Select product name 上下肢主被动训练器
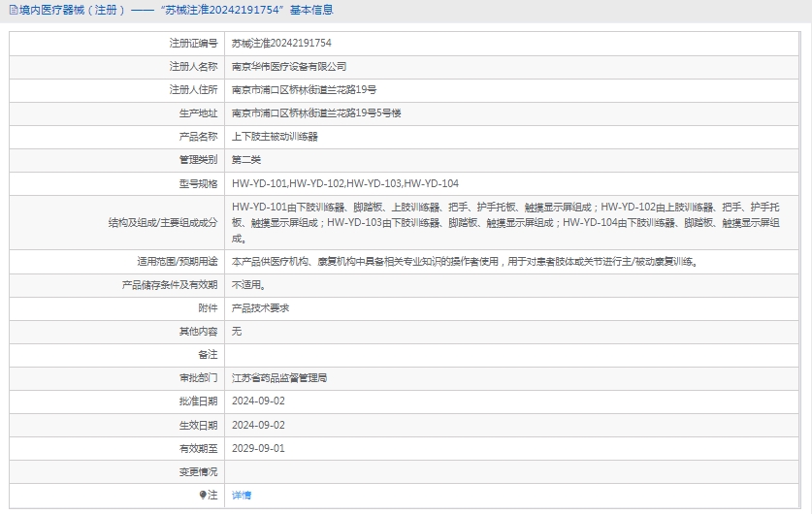 tap(275, 137)
